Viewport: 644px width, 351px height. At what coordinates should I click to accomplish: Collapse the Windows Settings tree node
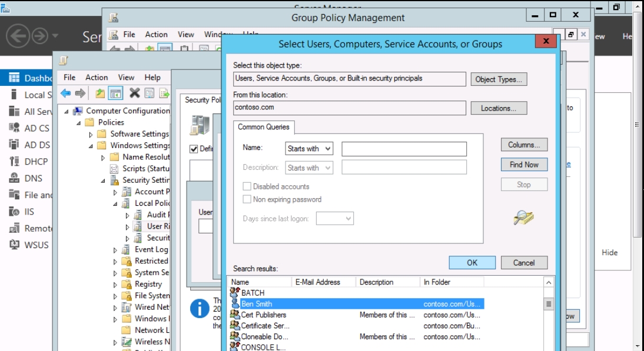click(91, 146)
